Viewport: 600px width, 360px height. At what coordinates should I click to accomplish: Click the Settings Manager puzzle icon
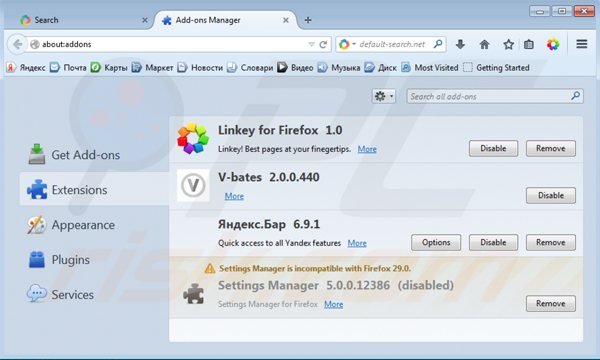click(x=194, y=294)
